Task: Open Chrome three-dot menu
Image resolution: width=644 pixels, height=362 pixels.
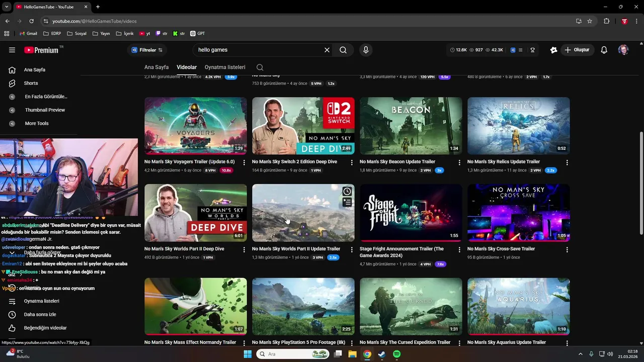Action: [637, 21]
